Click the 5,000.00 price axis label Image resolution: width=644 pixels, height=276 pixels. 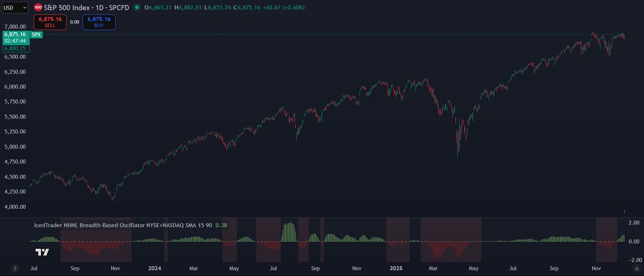point(16,146)
